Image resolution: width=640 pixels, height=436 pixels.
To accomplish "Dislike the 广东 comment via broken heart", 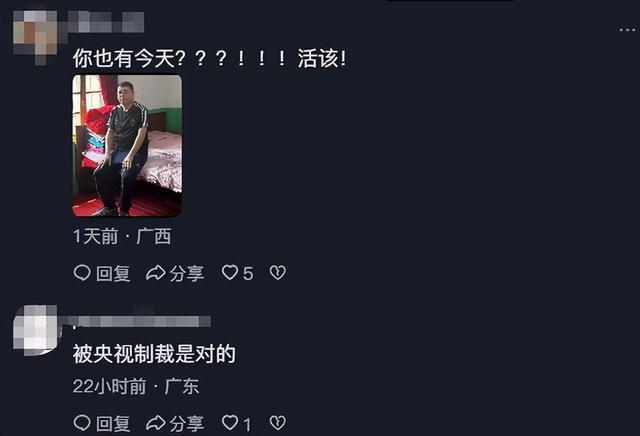I will [278, 423].
